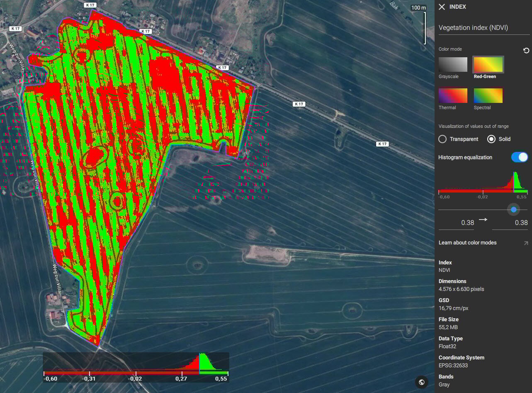Disable the Histogram equalization toggle
The width and height of the screenshot is (532, 393).
[x=519, y=157]
